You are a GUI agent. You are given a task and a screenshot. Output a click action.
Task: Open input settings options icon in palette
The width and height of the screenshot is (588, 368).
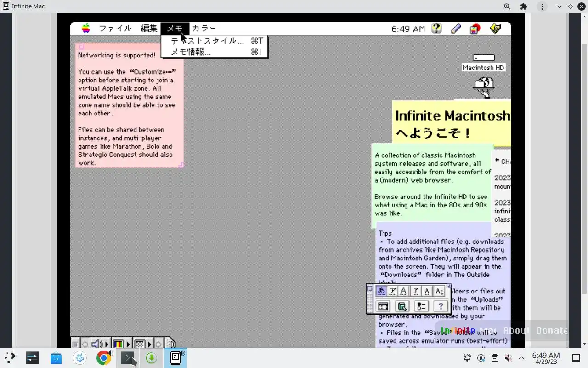click(x=421, y=306)
